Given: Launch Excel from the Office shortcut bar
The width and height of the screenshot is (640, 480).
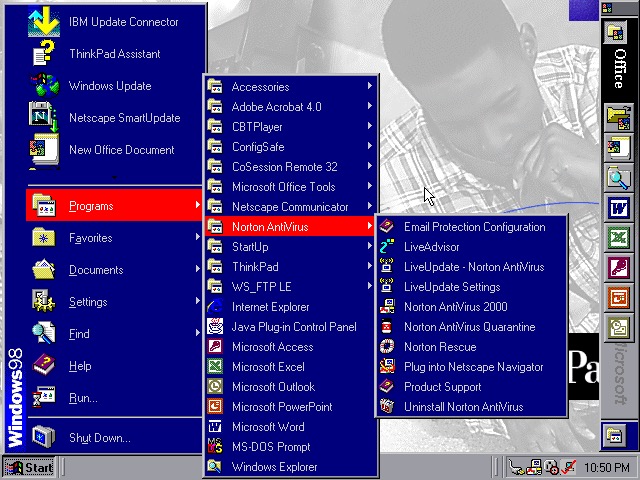Looking at the screenshot, I should pos(618,239).
